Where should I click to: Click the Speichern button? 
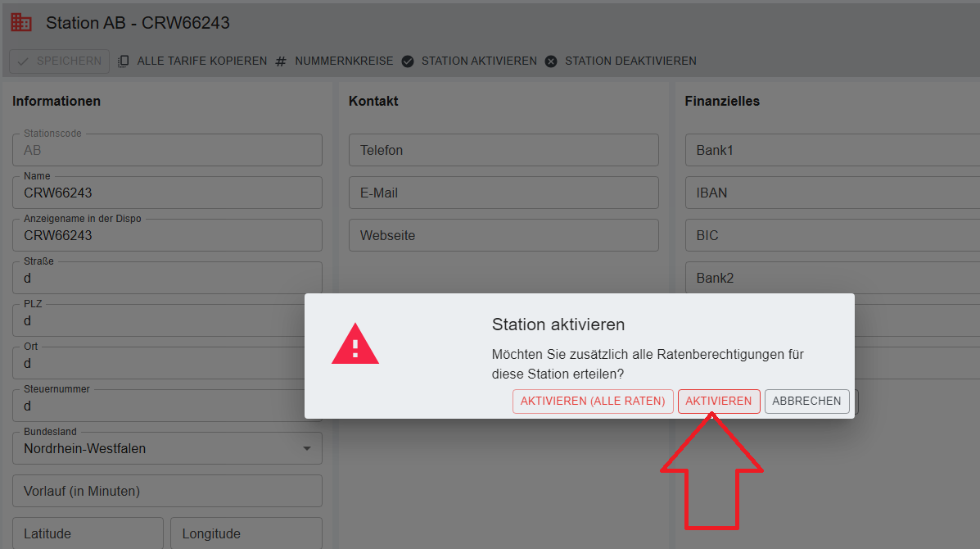pyautogui.click(x=60, y=61)
